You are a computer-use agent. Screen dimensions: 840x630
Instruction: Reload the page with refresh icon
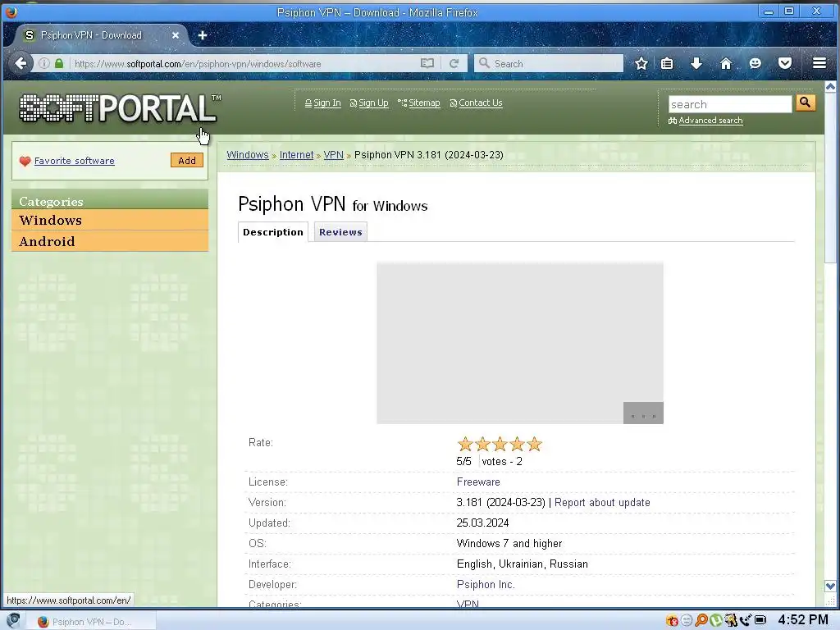tap(454, 63)
